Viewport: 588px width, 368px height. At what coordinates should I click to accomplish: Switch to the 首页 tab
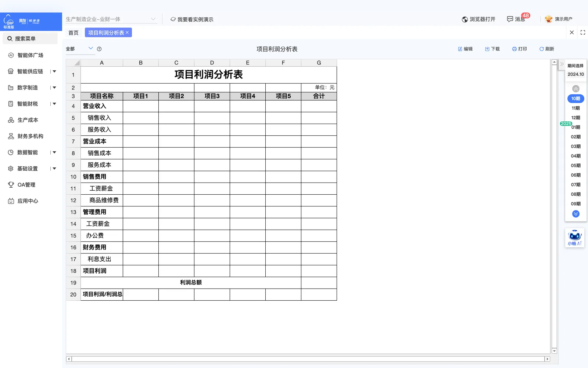pyautogui.click(x=73, y=33)
